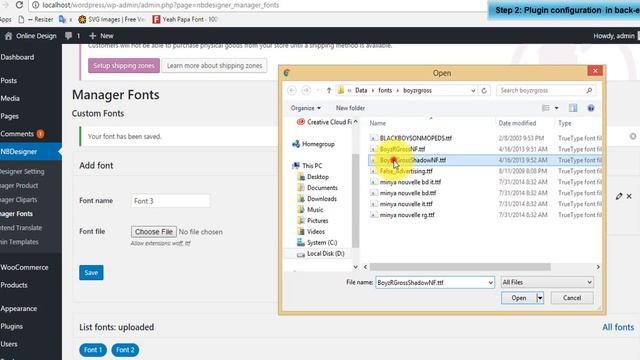
Task: Click the pencil edit icon at right
Action: click(619, 196)
